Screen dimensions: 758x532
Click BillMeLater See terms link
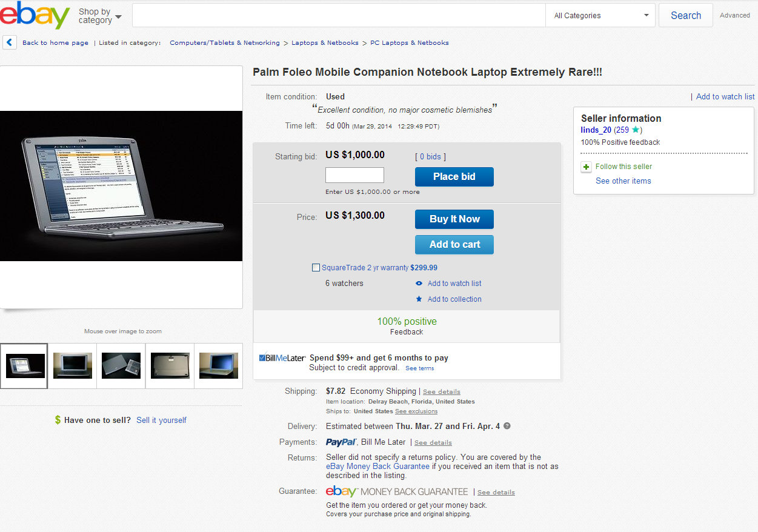tap(420, 368)
